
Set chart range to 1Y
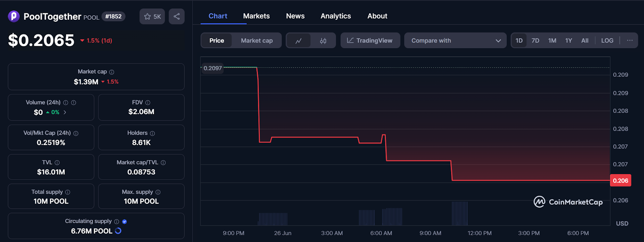point(569,41)
